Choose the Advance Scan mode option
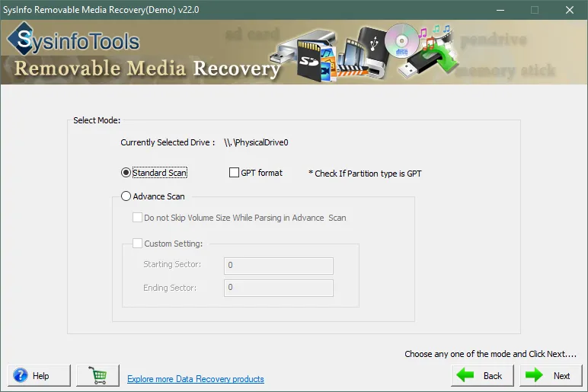This screenshot has width=588, height=392. pyautogui.click(x=126, y=196)
